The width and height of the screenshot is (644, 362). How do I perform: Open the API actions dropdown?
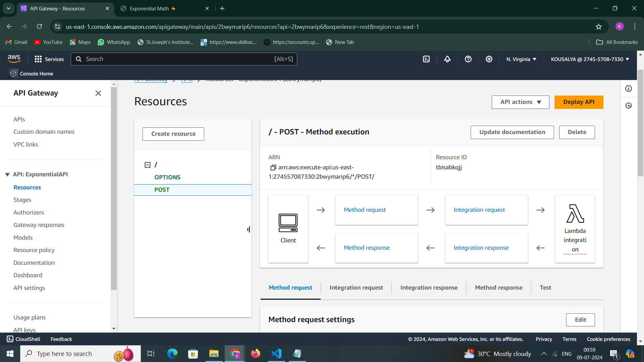coord(520,102)
